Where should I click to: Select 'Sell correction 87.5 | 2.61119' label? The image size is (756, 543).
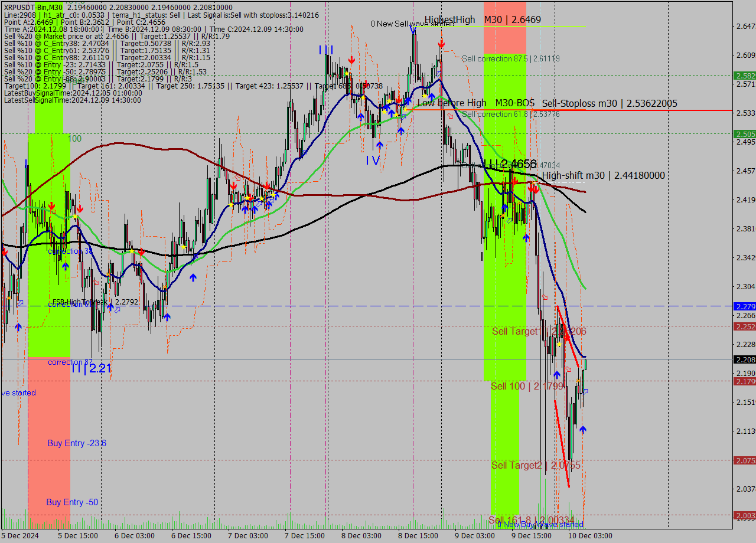click(511, 58)
